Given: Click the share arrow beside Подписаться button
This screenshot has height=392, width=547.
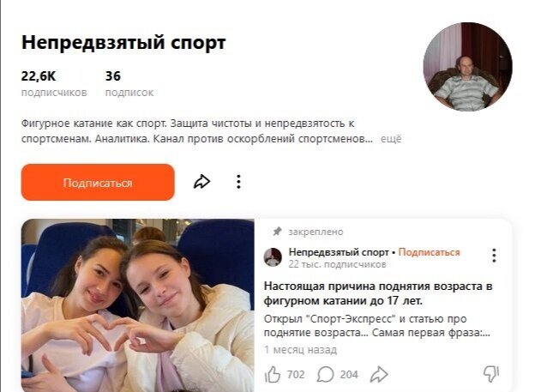Looking at the screenshot, I should coord(202,182).
